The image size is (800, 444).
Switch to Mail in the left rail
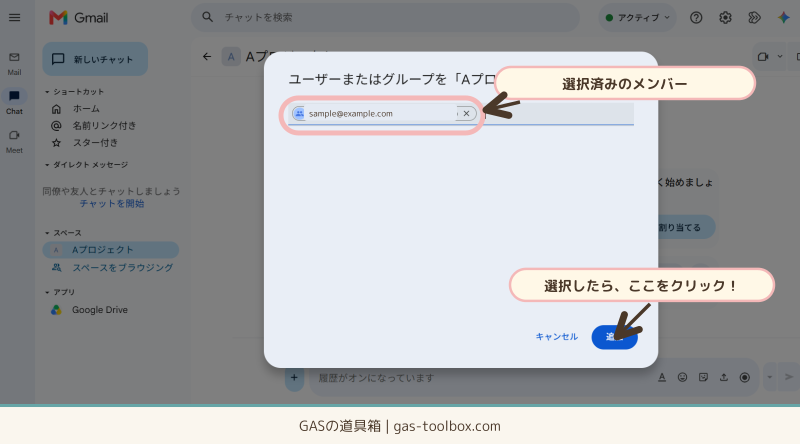click(x=14, y=63)
